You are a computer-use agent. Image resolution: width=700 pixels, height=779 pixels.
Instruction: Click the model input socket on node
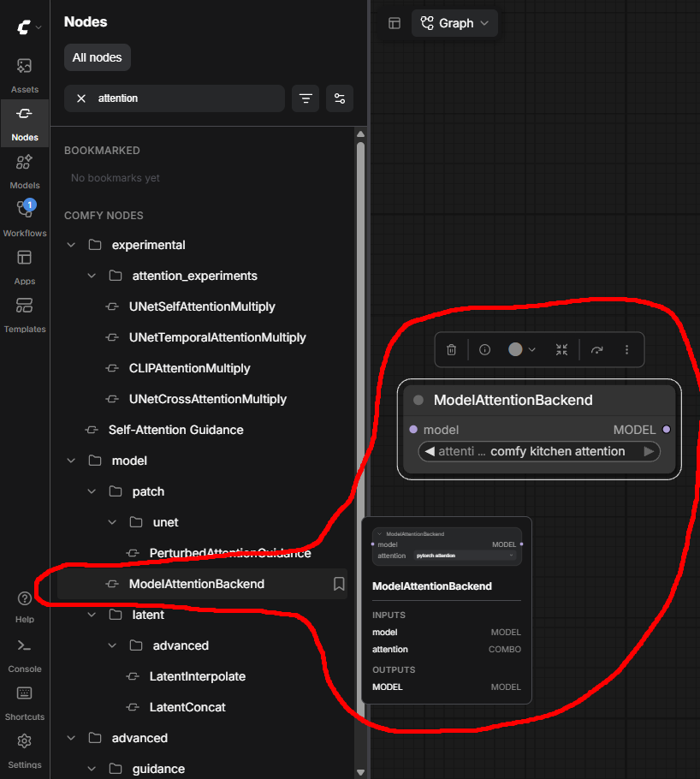tap(413, 430)
